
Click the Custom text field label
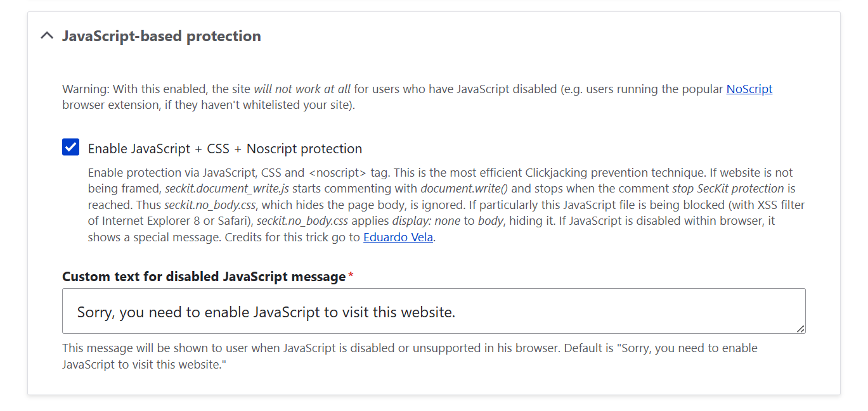[x=202, y=276]
